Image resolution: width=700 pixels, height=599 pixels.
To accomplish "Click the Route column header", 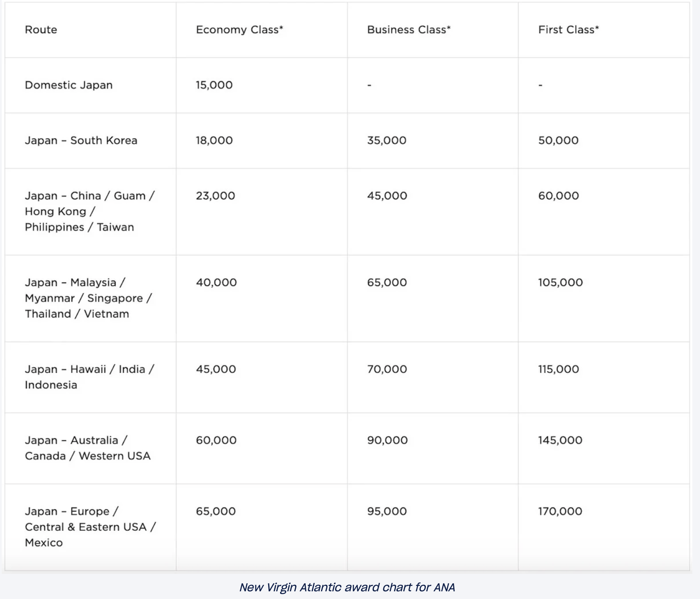I will click(41, 30).
